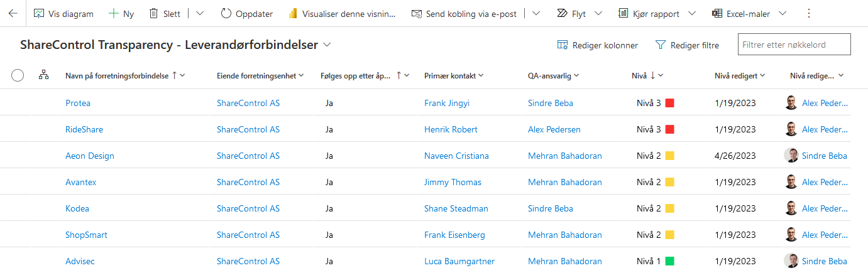This screenshot has width=868, height=273.
Task: Open Vis diagram chart view
Action: point(39,13)
